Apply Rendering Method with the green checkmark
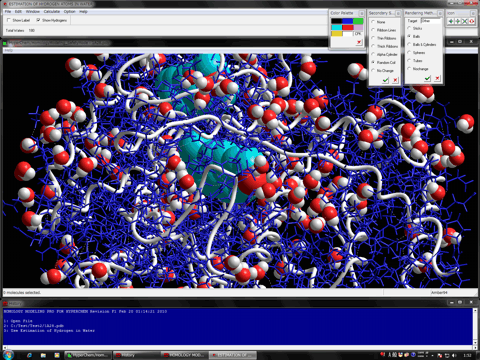 coord(427,78)
